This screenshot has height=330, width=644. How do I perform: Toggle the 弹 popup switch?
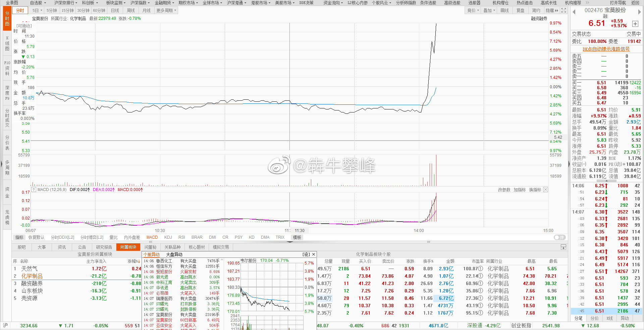point(559,237)
